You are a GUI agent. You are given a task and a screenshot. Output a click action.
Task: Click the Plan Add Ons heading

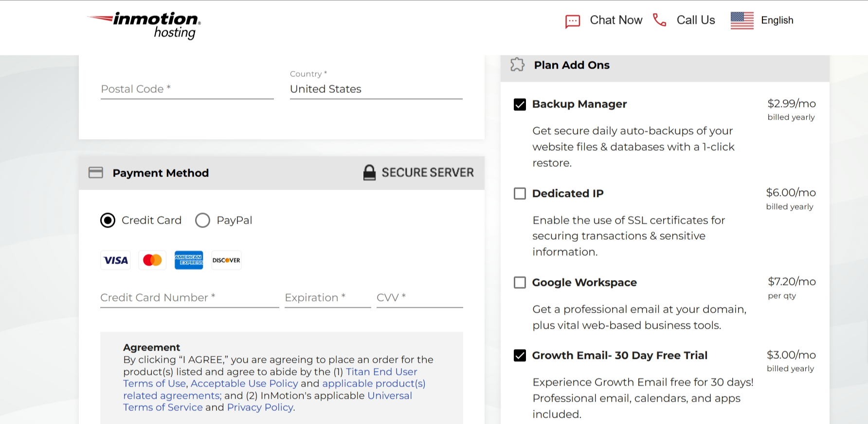[x=572, y=65]
